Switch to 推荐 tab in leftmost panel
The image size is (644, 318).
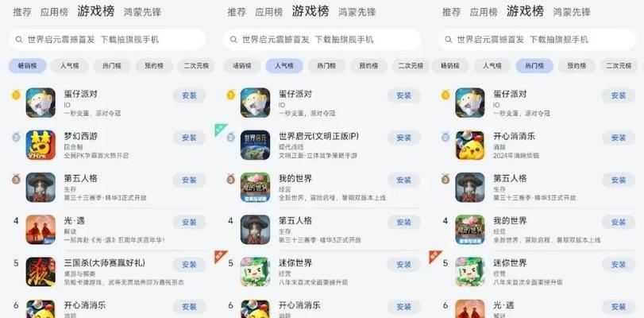22,13
